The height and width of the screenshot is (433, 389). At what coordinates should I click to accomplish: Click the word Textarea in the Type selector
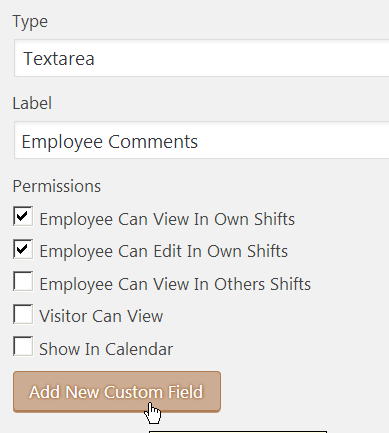(59, 59)
